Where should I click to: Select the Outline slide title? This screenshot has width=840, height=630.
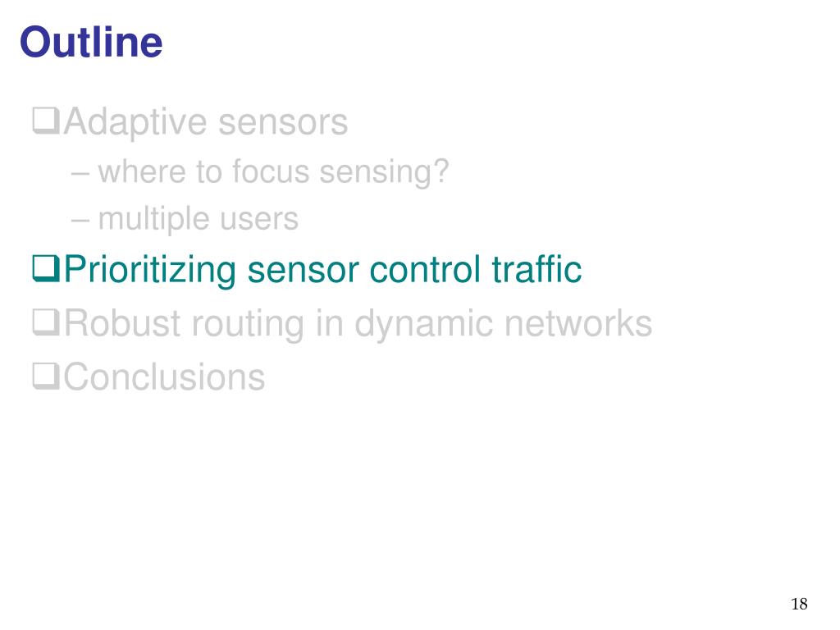tap(91, 42)
